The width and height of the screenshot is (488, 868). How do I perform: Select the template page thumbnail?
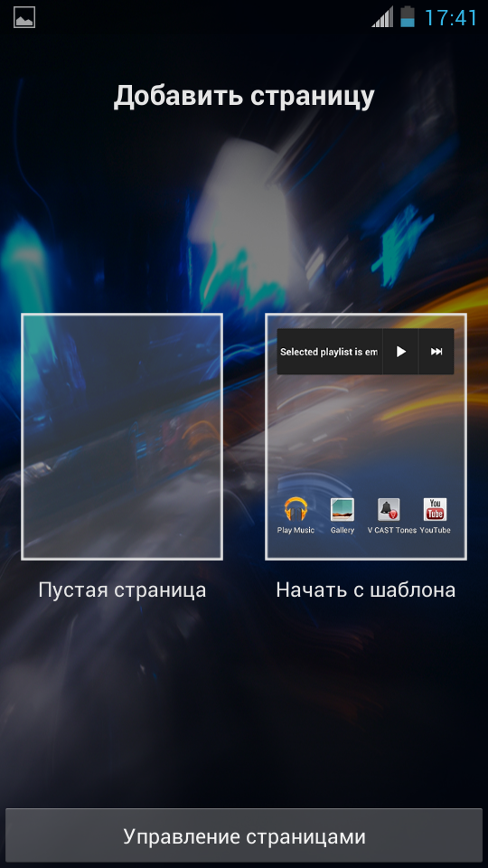366,437
